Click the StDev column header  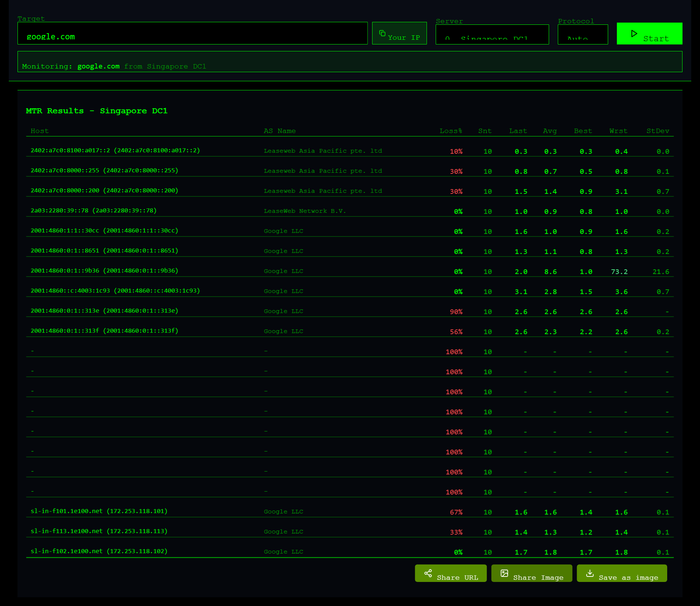[x=657, y=131]
